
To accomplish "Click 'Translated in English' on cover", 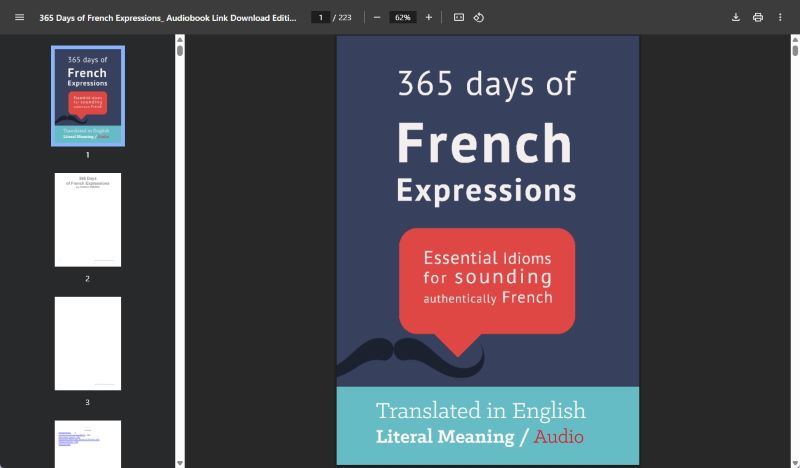I will tap(481, 410).
